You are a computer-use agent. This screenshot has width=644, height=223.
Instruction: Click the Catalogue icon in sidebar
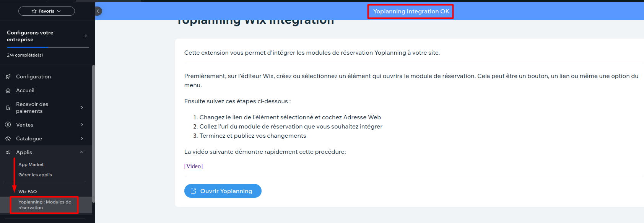point(8,139)
